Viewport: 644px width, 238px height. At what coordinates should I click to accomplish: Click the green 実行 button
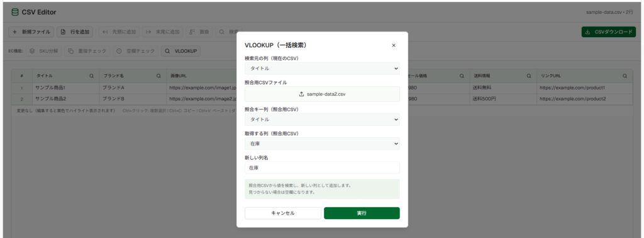[362, 213]
